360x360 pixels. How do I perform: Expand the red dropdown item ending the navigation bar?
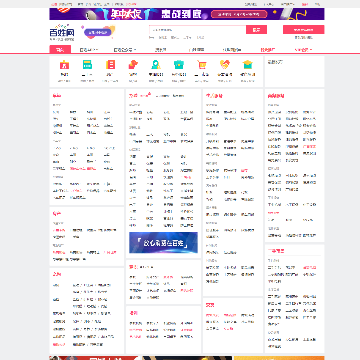pos(303,50)
